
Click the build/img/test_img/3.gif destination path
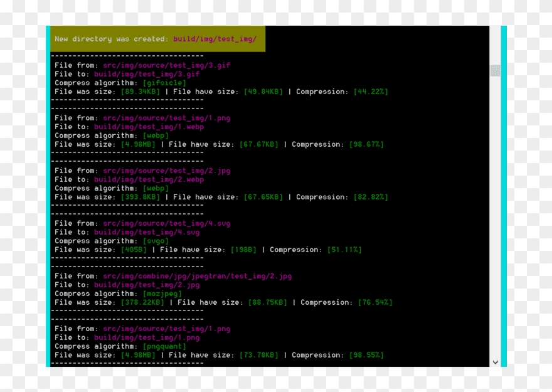point(147,74)
